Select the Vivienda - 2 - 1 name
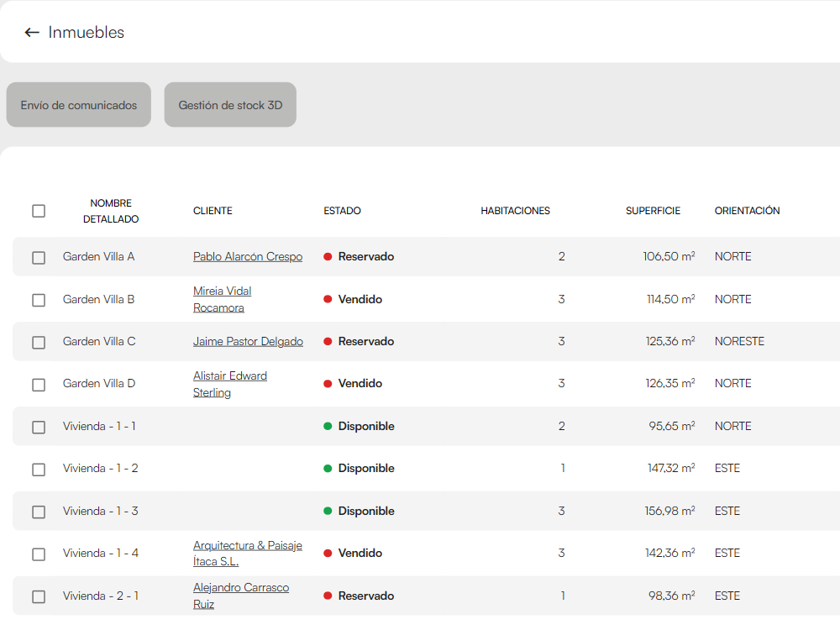840x630 pixels. [100, 596]
